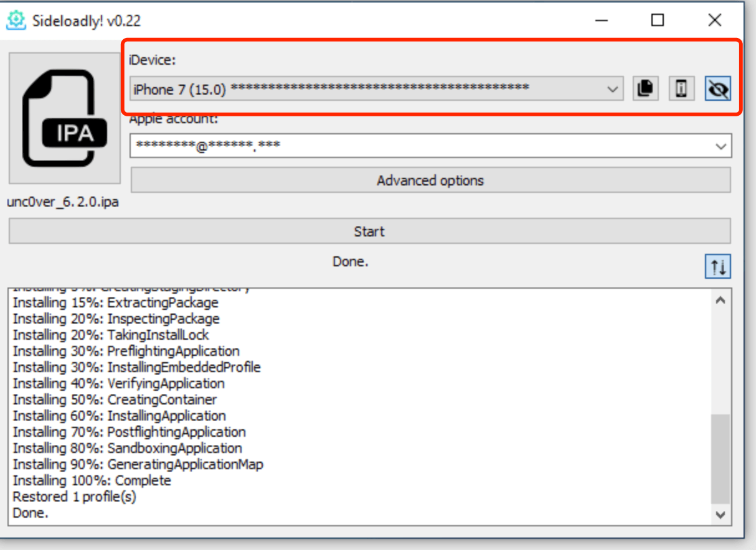Click log line 'Installing 90%: GeneratingApplicationMap'
The image size is (756, 550).
click(x=138, y=465)
